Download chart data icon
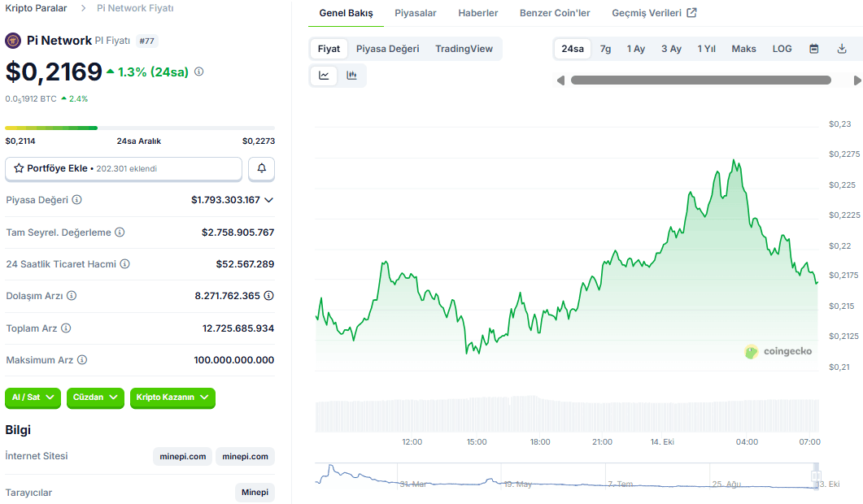The width and height of the screenshot is (863, 504). [842, 49]
